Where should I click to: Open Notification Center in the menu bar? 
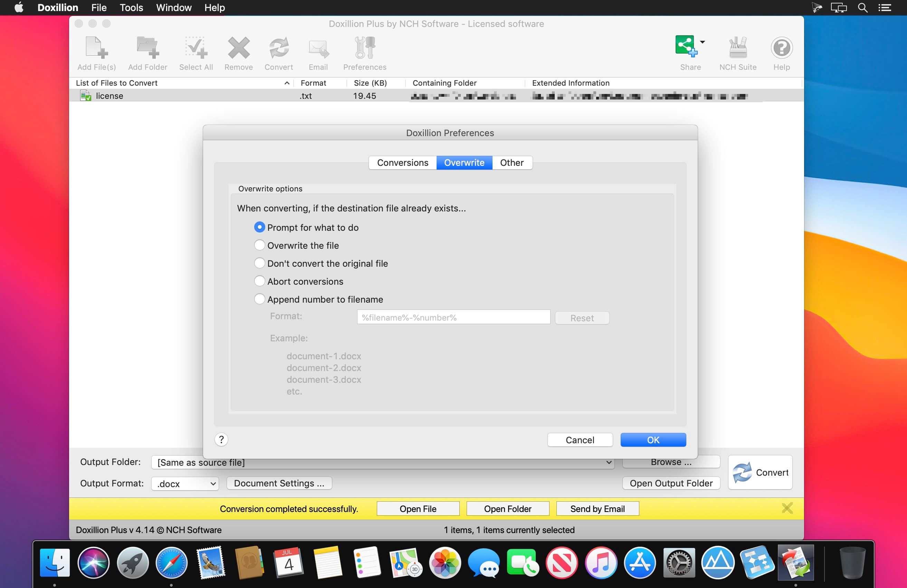(x=885, y=8)
